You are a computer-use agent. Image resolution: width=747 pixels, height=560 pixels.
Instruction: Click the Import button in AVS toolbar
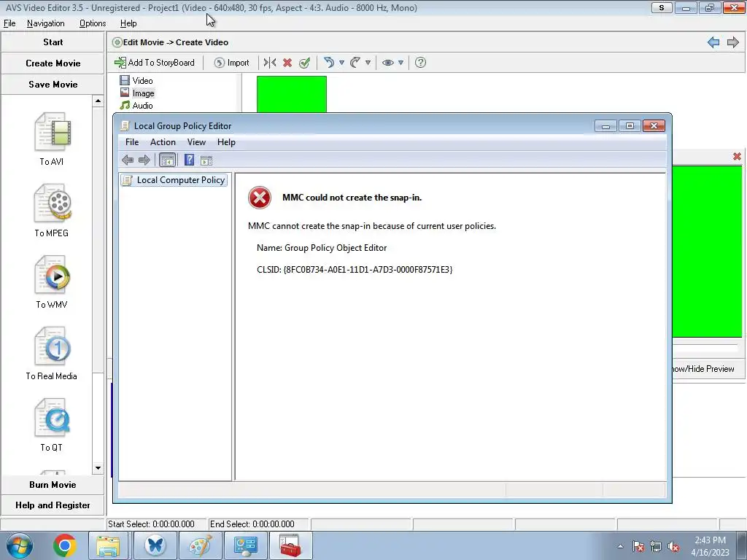tap(231, 63)
